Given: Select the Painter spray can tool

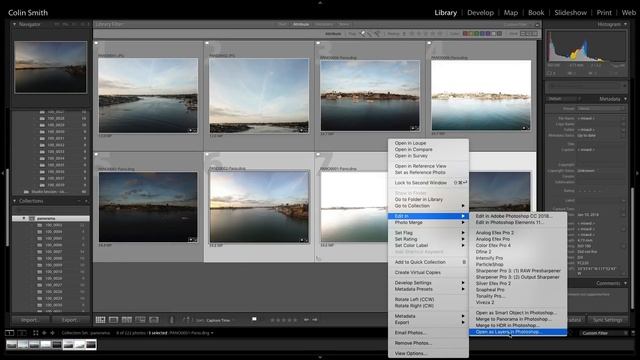Looking at the screenshot, I should (x=172, y=320).
